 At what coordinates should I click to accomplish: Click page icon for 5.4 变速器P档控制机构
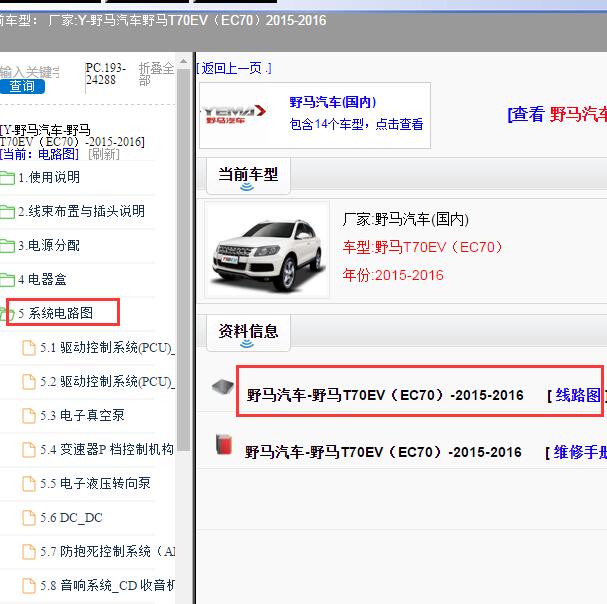pos(29,450)
